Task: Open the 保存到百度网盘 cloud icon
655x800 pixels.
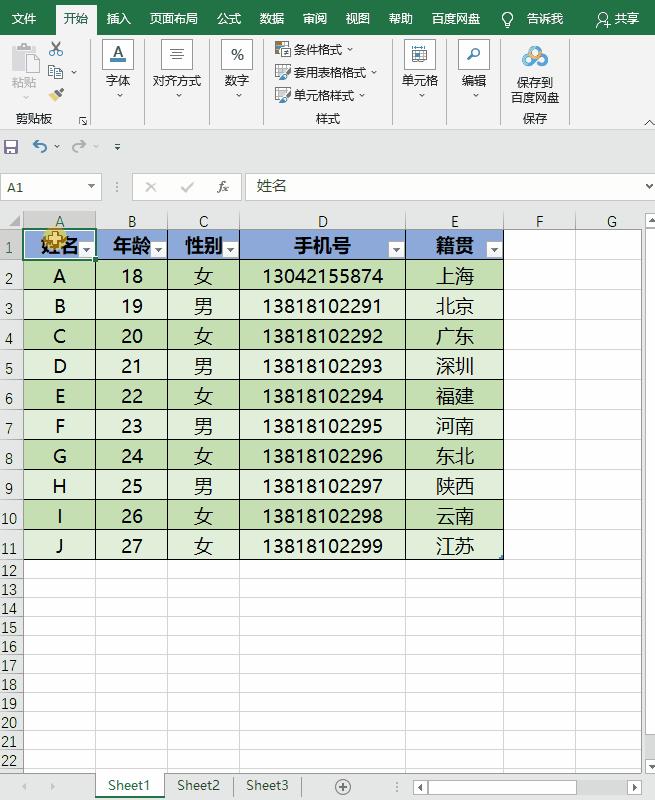Action: coord(535,58)
